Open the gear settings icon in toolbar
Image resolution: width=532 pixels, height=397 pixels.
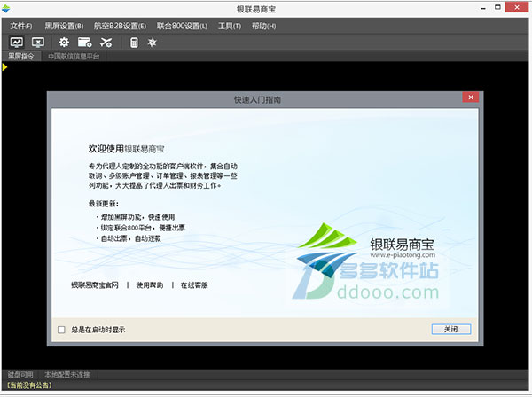pos(64,43)
